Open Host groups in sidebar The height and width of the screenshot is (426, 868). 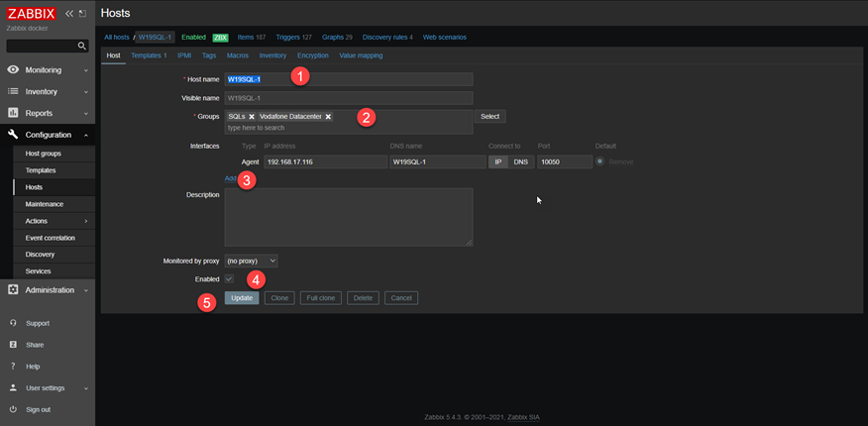coord(44,154)
